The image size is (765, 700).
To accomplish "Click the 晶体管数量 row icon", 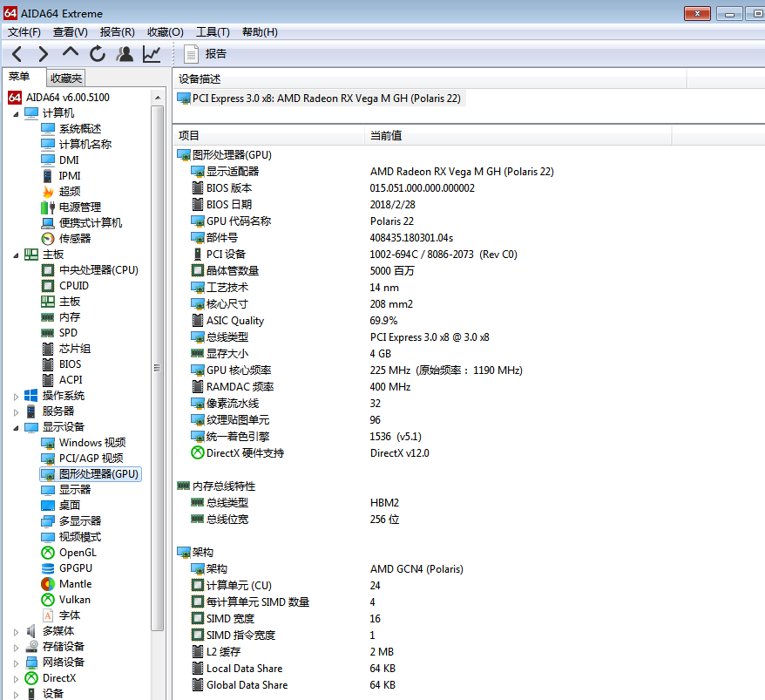I will [197, 270].
